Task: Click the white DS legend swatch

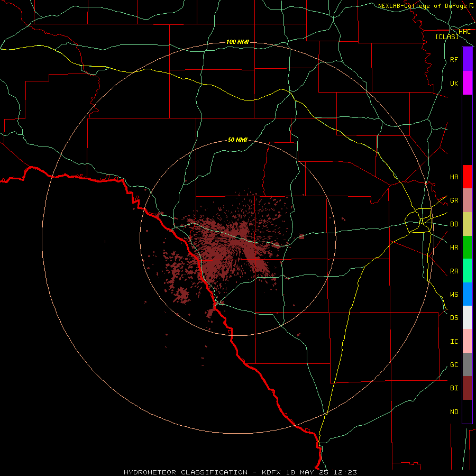Action: coord(467,317)
